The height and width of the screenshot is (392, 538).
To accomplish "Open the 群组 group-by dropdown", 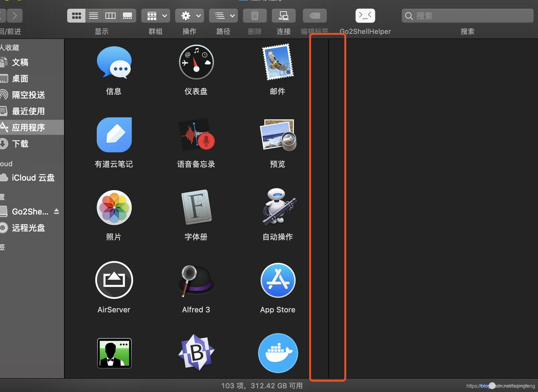I will (x=156, y=16).
